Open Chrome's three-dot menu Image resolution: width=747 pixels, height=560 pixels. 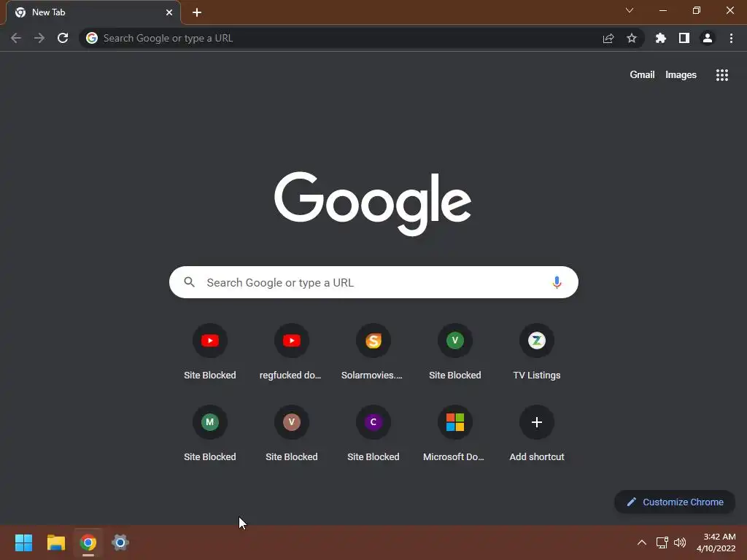tap(731, 38)
